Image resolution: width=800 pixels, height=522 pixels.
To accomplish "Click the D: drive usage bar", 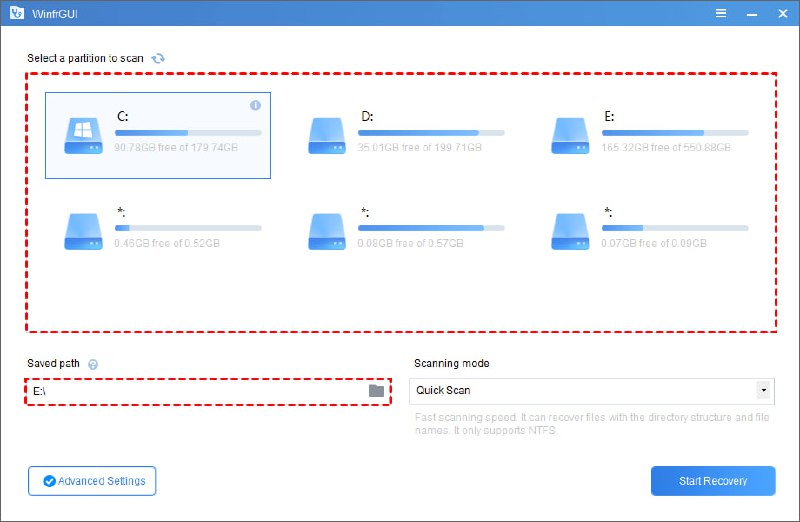I will click(432, 132).
